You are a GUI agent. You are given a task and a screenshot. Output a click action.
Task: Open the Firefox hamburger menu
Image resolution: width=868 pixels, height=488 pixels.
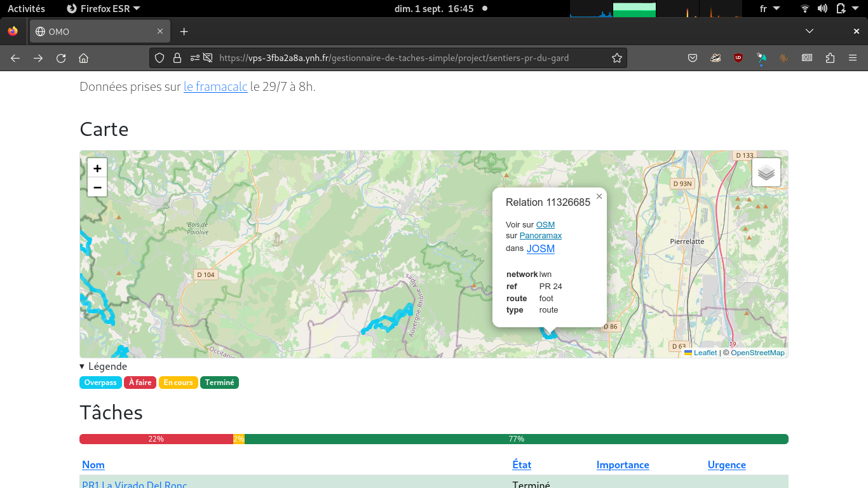pos(853,58)
